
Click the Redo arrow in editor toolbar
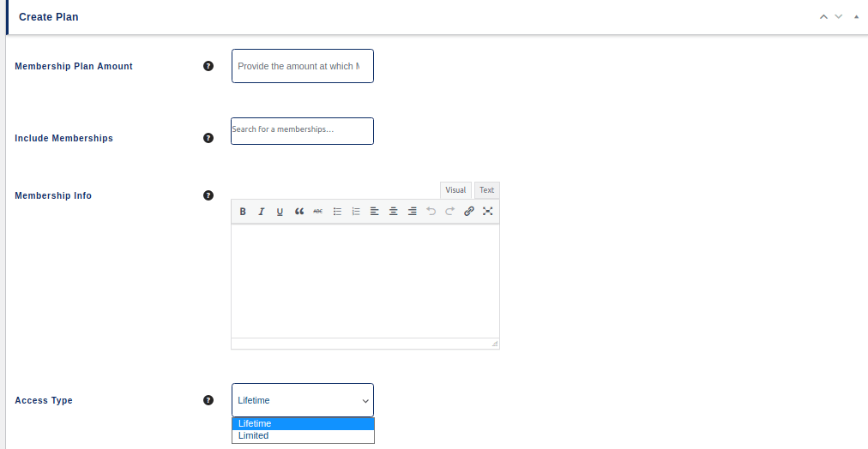[x=450, y=212]
